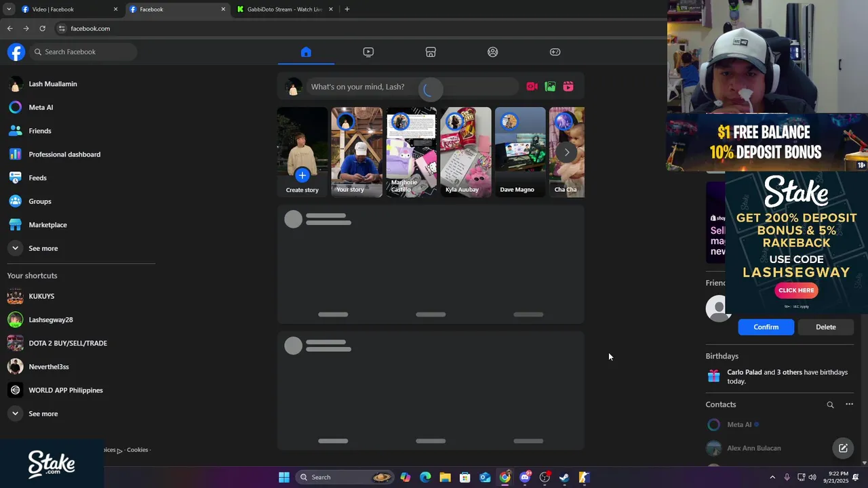
Task: Close the Video | Facebook tab
Action: coord(115,9)
